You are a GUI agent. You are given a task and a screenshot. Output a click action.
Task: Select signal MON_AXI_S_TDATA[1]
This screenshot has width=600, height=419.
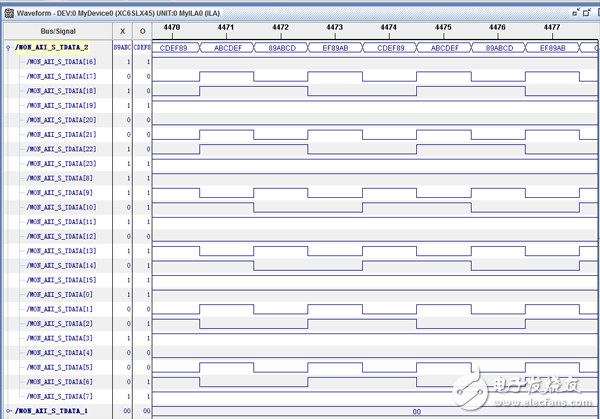pyautogui.click(x=60, y=309)
